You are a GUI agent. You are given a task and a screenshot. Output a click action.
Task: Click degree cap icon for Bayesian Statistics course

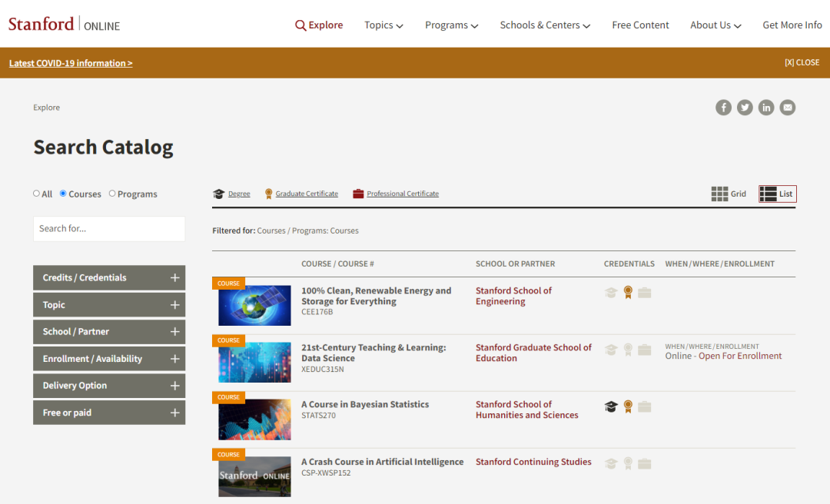[611, 406]
